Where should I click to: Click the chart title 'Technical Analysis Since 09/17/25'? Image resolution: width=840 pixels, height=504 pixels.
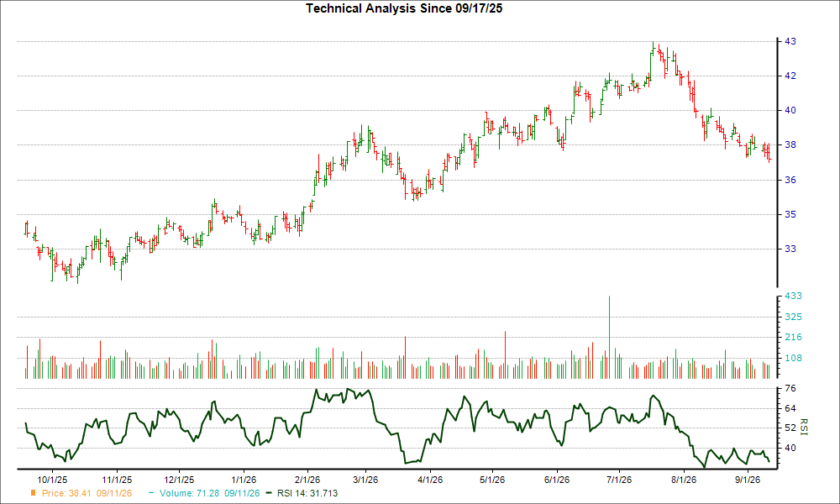[404, 8]
